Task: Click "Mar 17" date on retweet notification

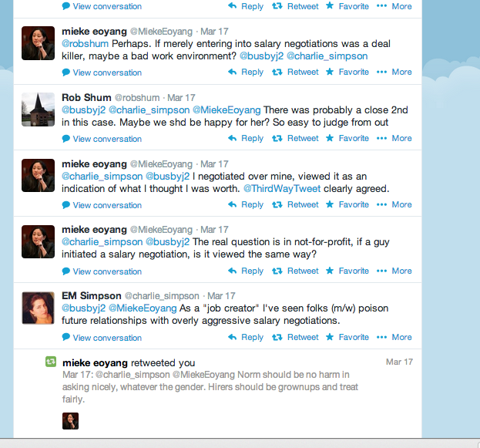Action: click(399, 362)
